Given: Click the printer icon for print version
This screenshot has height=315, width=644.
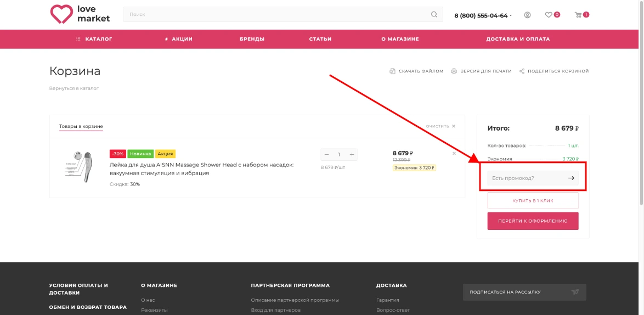Looking at the screenshot, I should point(454,71).
